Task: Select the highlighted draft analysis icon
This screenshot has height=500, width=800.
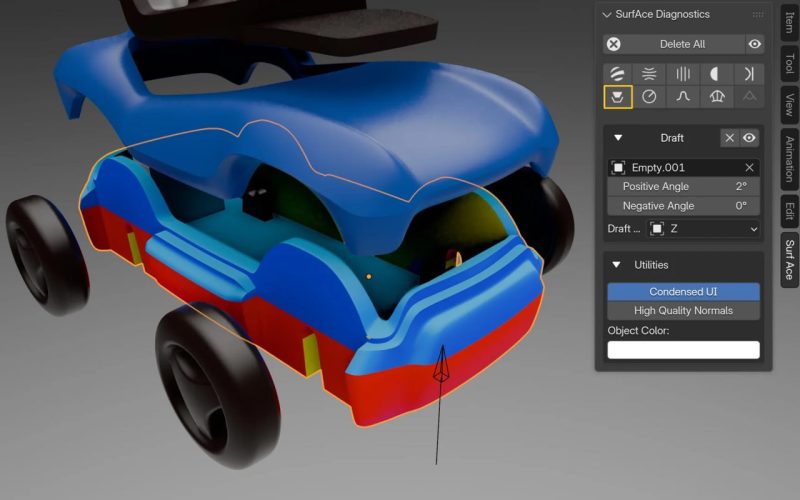Action: 618,97
